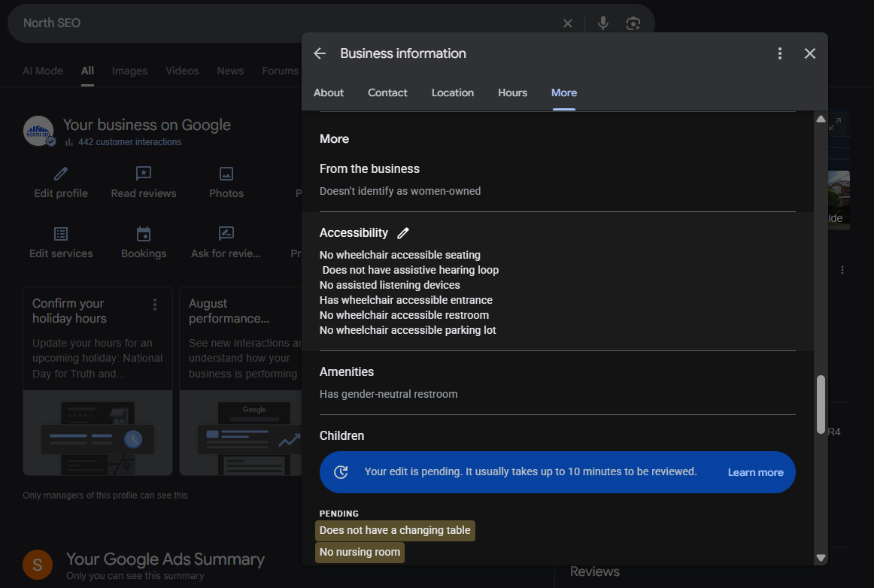Open the Photos icon

[x=226, y=174]
